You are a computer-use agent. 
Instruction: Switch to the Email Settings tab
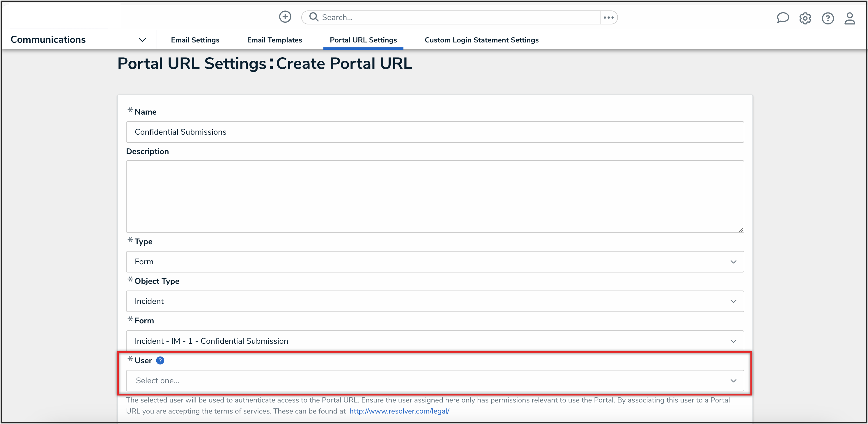195,40
